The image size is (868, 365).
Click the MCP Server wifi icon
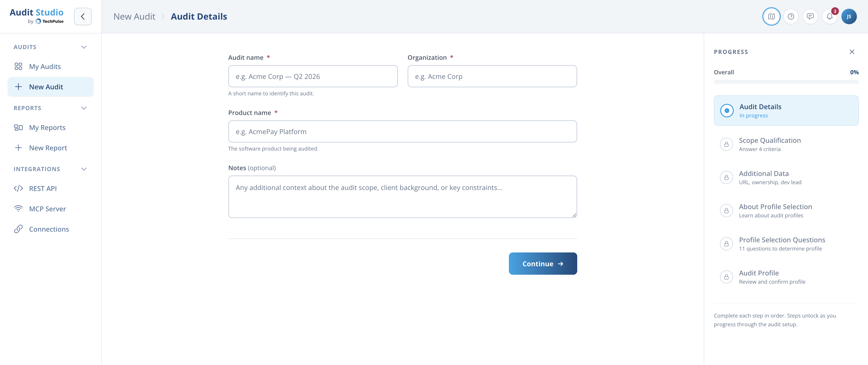click(x=18, y=208)
